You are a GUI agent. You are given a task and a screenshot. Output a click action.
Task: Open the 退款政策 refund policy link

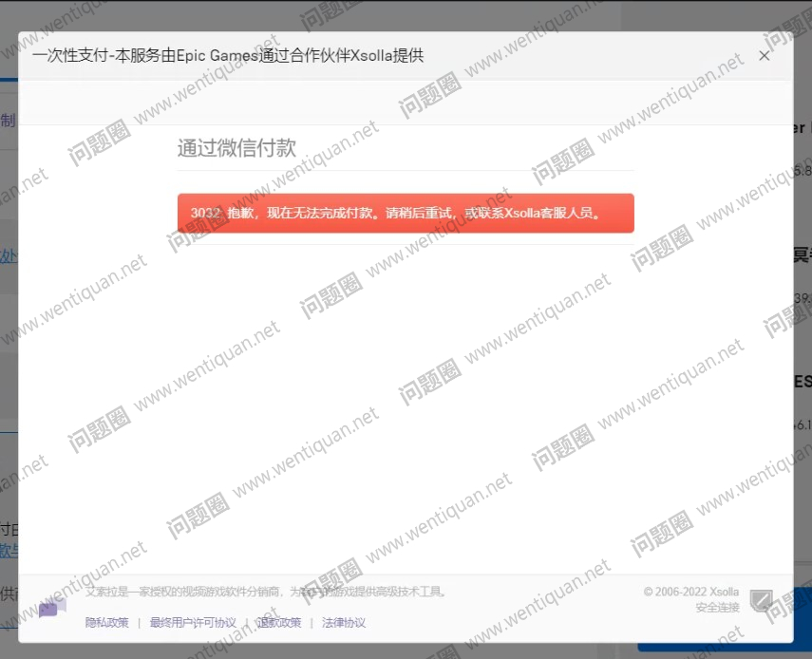pos(279,623)
